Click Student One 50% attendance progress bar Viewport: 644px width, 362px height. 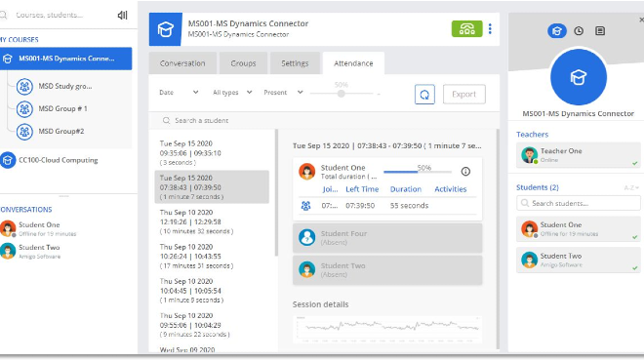pos(418,172)
